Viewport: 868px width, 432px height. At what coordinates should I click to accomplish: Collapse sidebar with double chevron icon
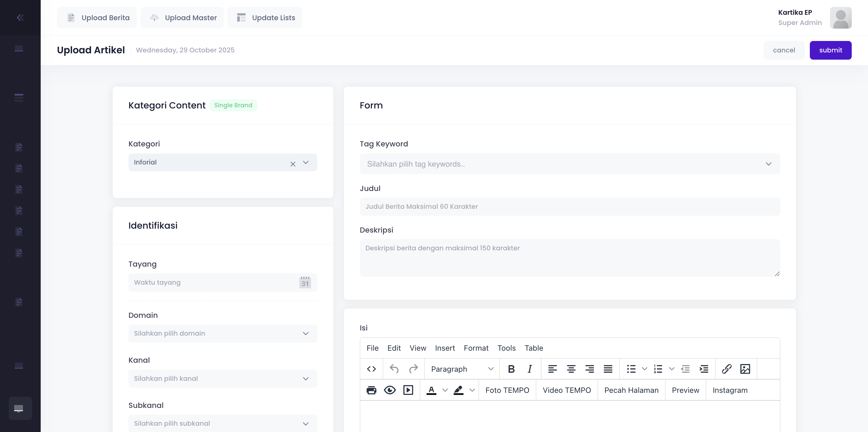20,17
